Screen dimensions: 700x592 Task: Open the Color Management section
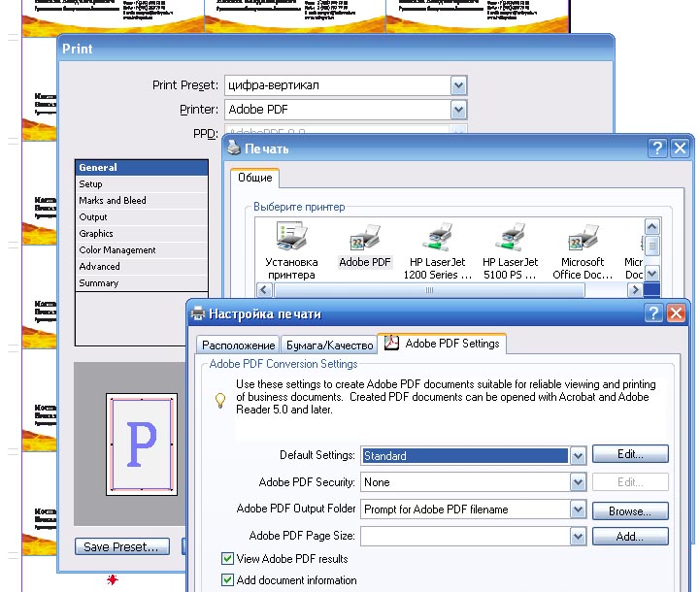(142, 250)
